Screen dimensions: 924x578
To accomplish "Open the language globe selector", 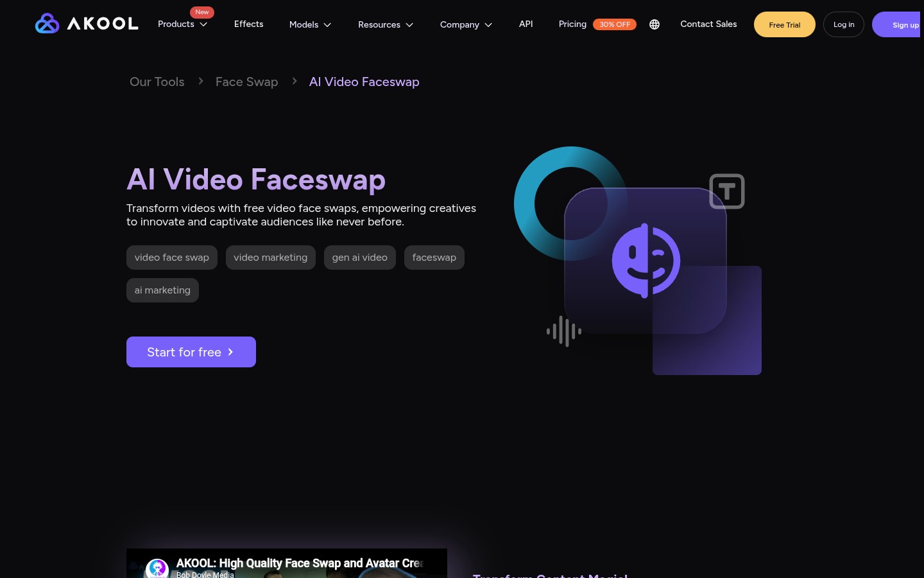I will tap(654, 24).
